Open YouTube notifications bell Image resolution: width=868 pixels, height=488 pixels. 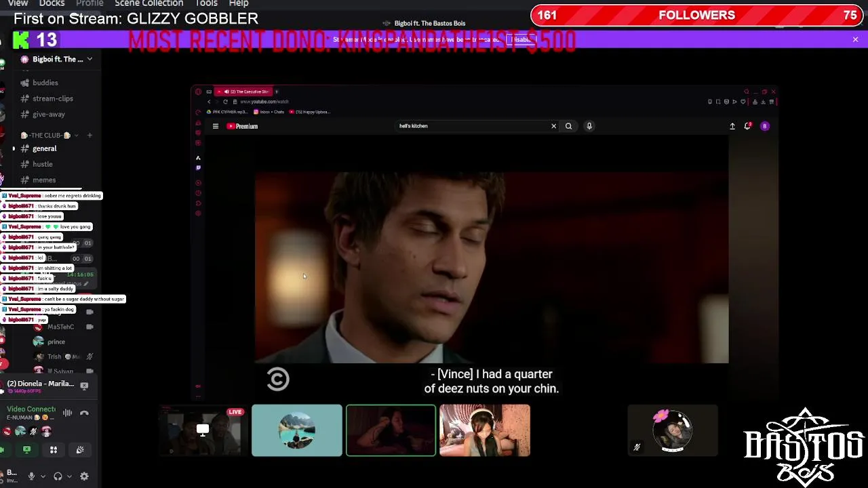point(747,126)
